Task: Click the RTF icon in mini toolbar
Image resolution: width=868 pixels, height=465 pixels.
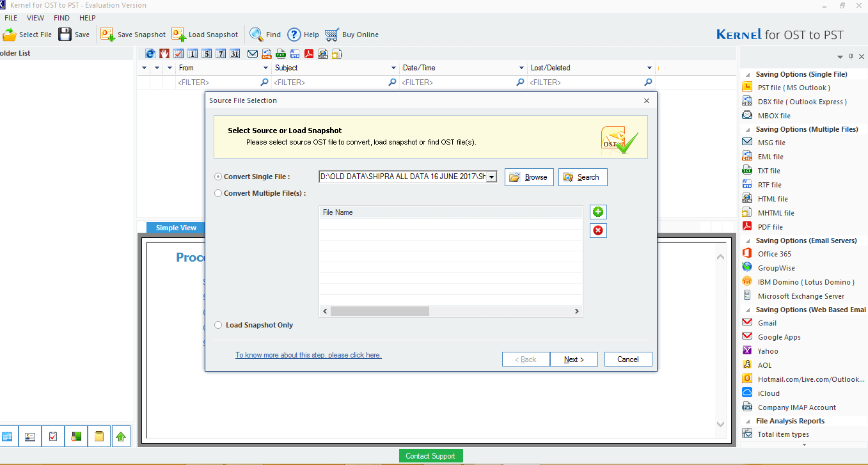Action: [295, 54]
